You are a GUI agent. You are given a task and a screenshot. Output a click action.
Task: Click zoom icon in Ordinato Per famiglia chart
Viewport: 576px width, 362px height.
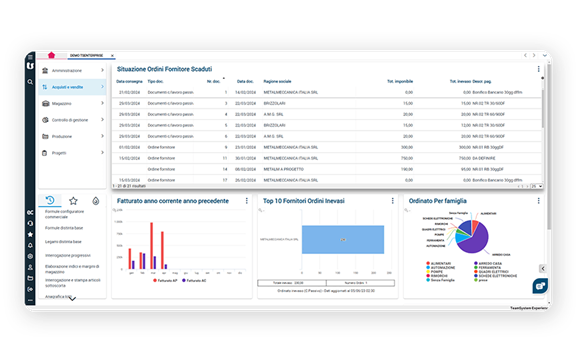[x=406, y=210]
